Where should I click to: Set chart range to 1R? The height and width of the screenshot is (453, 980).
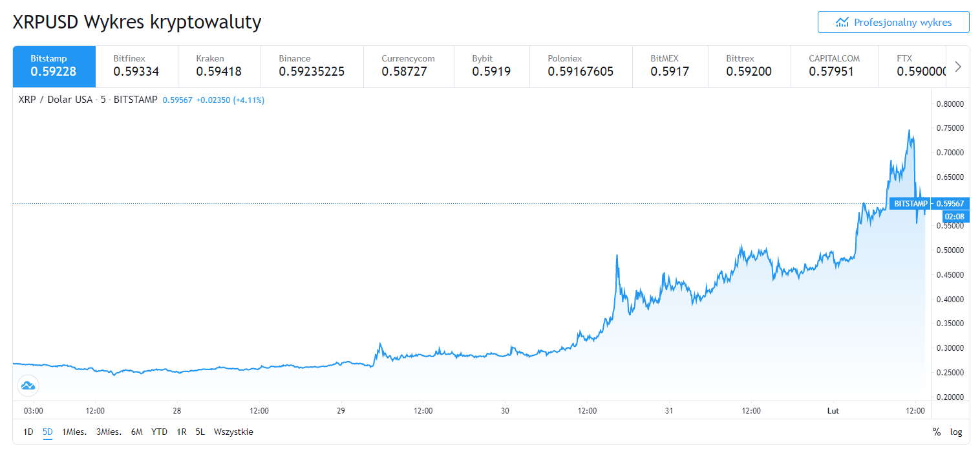tap(182, 432)
